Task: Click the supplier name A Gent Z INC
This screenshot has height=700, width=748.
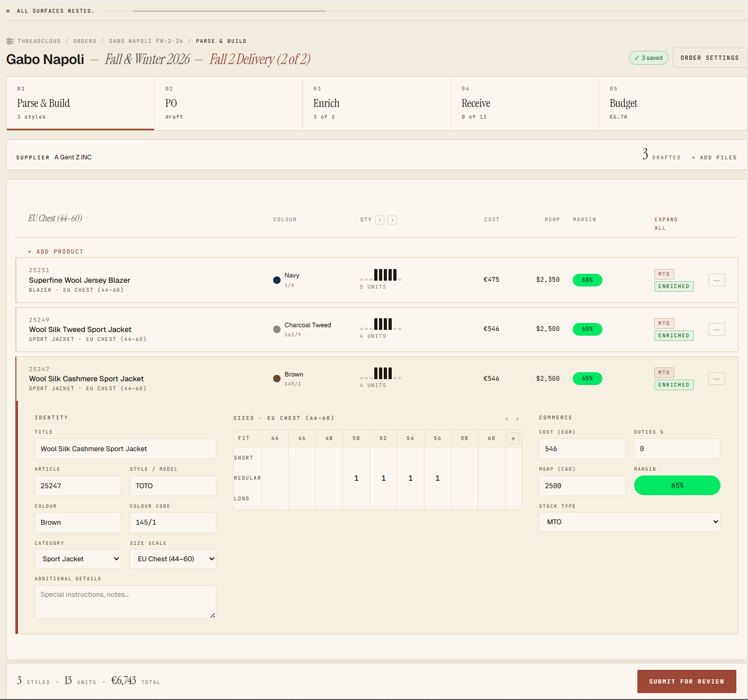Action: [x=73, y=157]
